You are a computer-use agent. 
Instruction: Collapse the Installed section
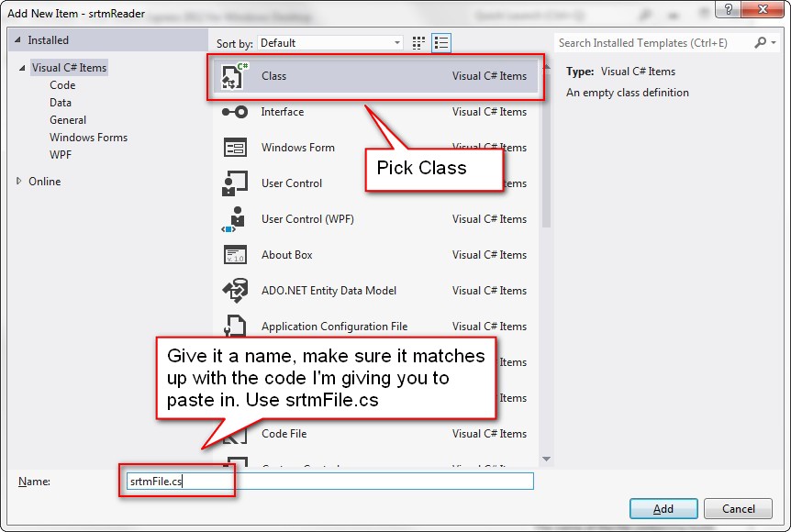tap(17, 39)
